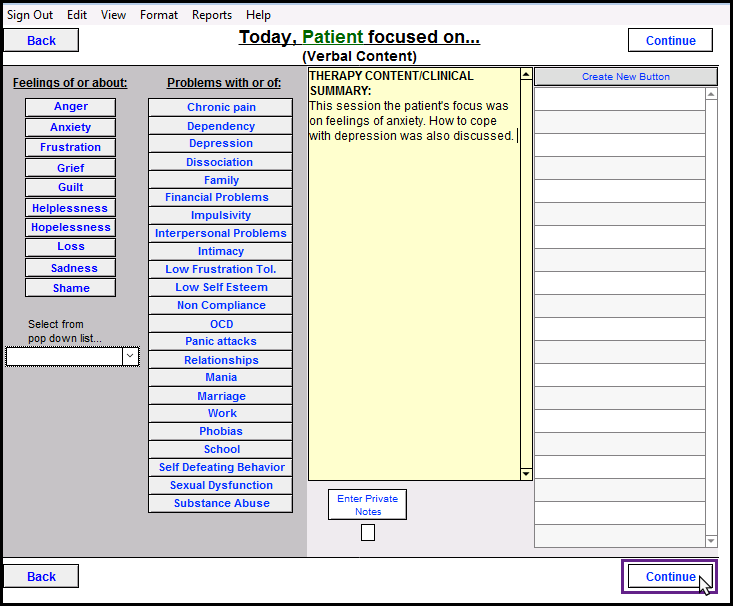Select the Anxiety feeling button
Image resolution: width=733 pixels, height=606 pixels.
70,127
